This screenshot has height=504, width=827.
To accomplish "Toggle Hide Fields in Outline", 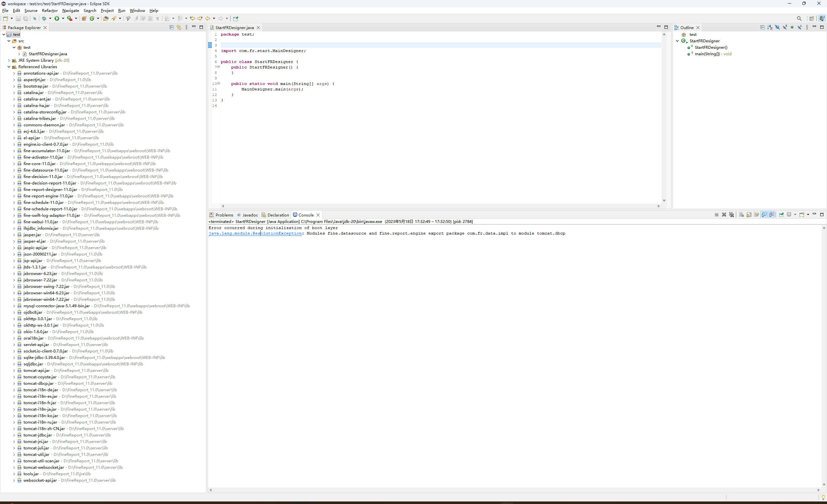I will point(777,27).
